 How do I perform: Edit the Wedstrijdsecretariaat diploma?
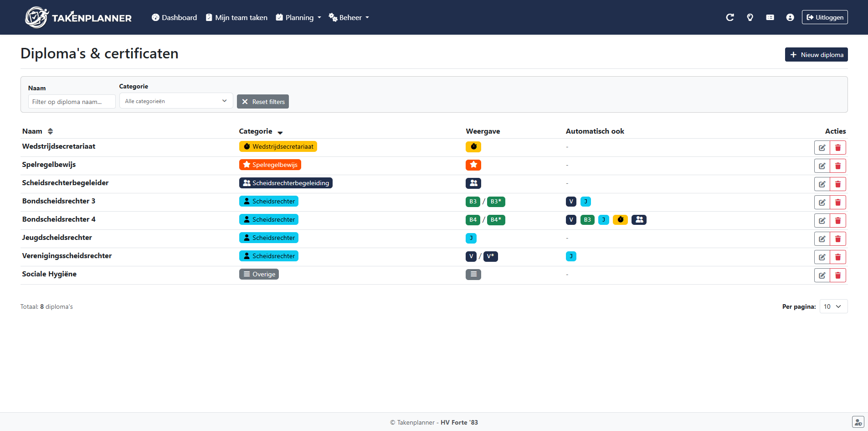(x=822, y=148)
